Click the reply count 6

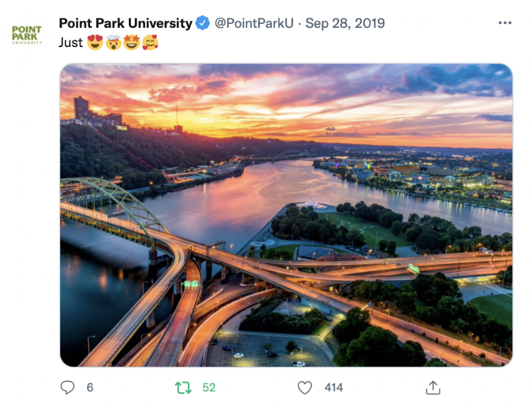(x=90, y=387)
